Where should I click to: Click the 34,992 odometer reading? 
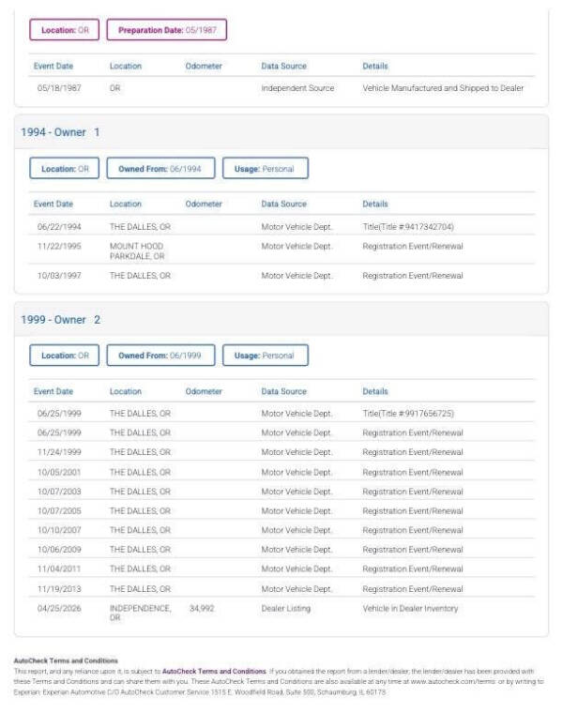coord(202,608)
